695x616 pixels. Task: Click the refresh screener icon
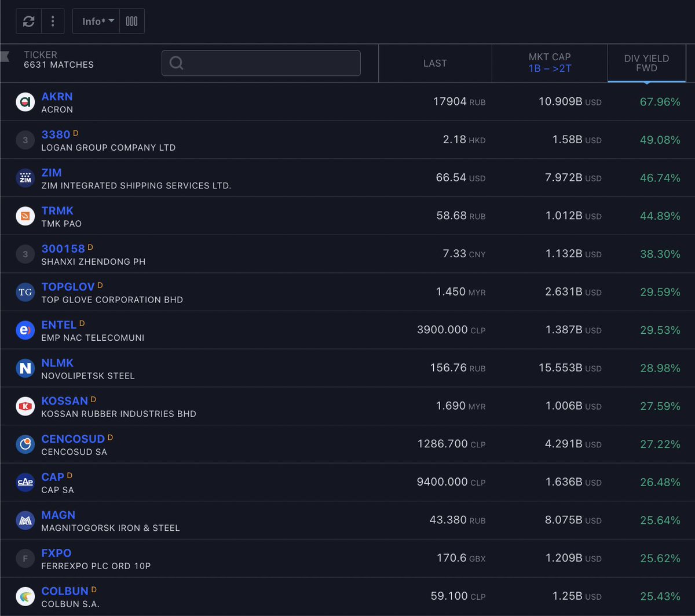pyautogui.click(x=28, y=21)
